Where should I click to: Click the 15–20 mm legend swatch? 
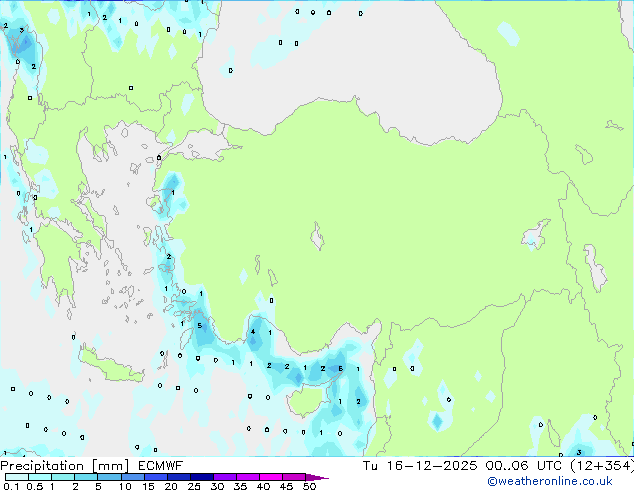[x=155, y=477]
